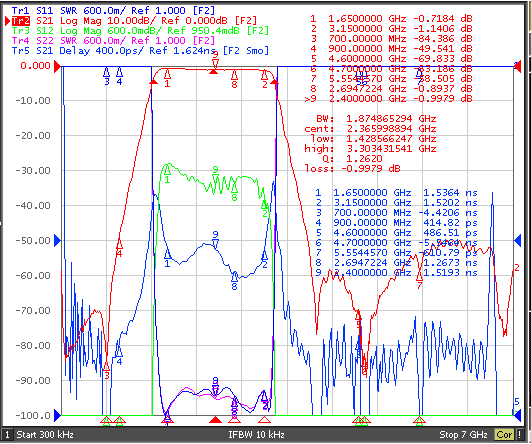Select the Tr5 S21 Delay trace label
The height and width of the screenshot is (444, 531).
(140, 51)
